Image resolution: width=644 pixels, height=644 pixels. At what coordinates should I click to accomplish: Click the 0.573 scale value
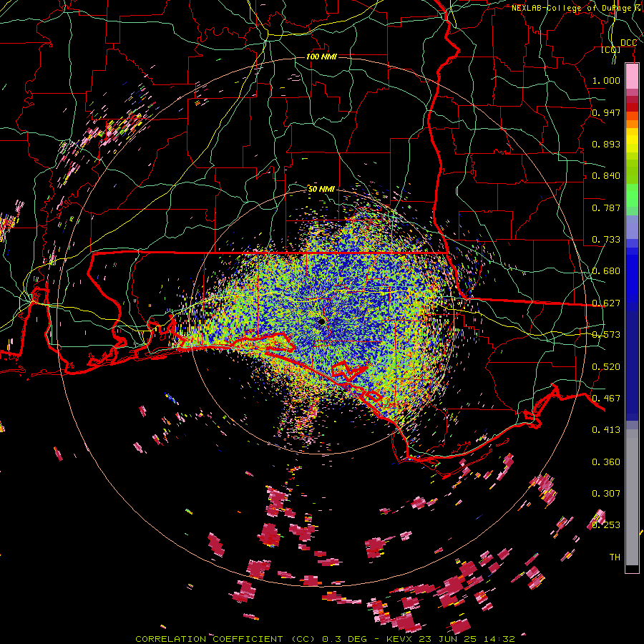pos(606,335)
